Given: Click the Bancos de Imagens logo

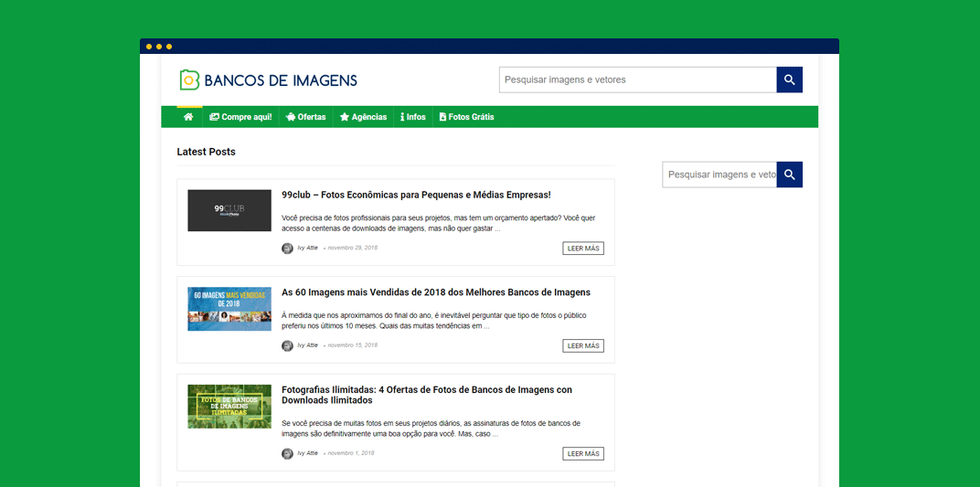Looking at the screenshot, I should (x=268, y=79).
